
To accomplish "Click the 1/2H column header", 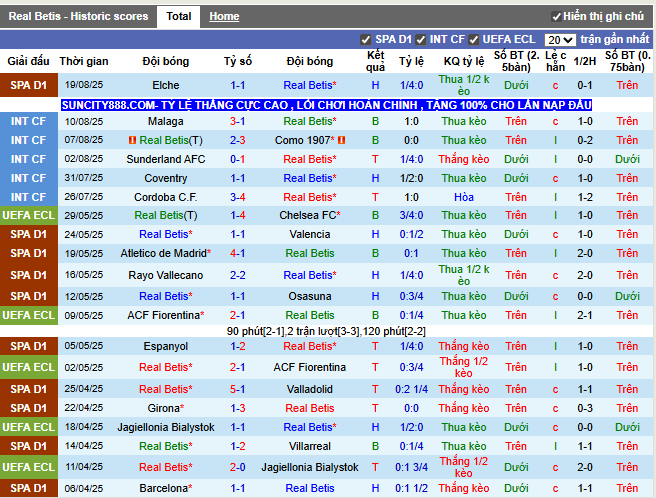I will tap(585, 62).
